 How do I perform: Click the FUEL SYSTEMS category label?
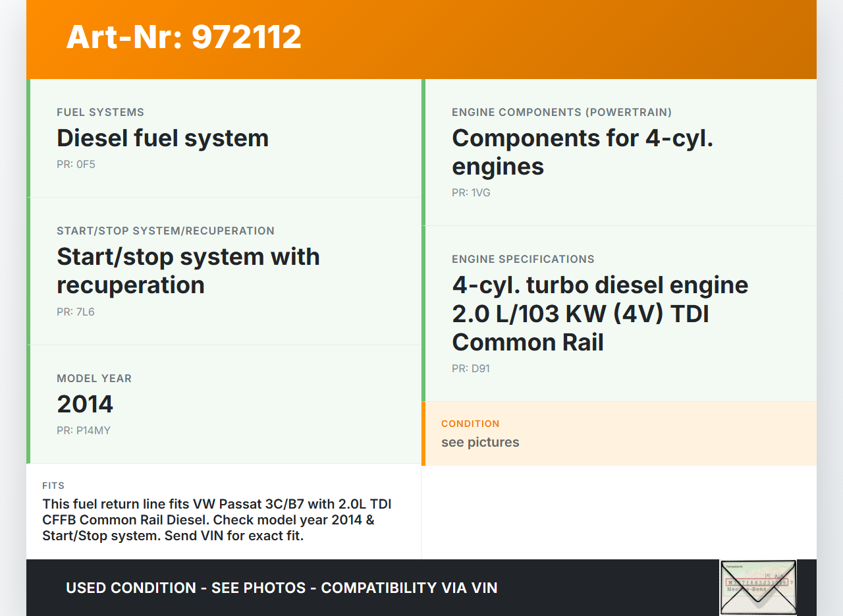point(100,113)
